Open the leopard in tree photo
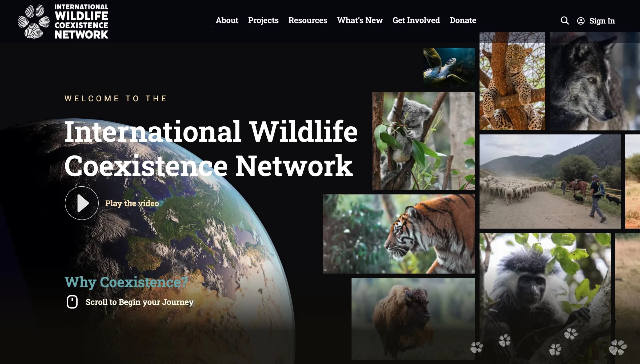 pyautogui.click(x=512, y=81)
